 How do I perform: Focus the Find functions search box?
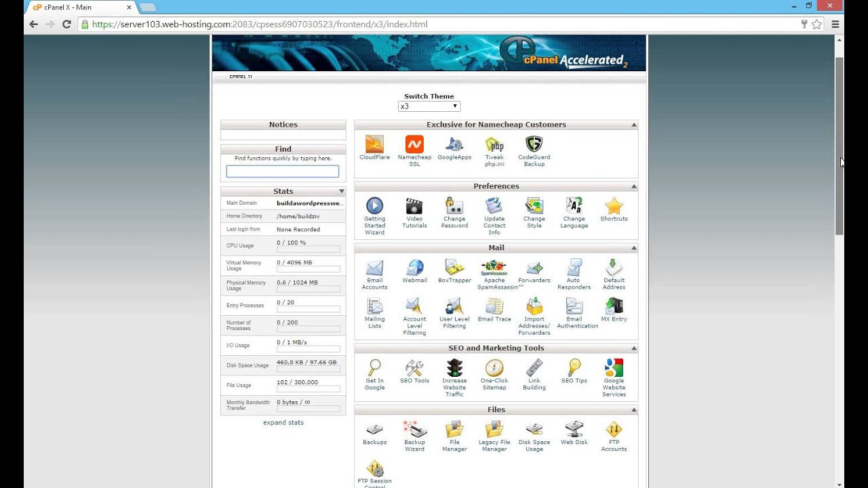(x=283, y=171)
